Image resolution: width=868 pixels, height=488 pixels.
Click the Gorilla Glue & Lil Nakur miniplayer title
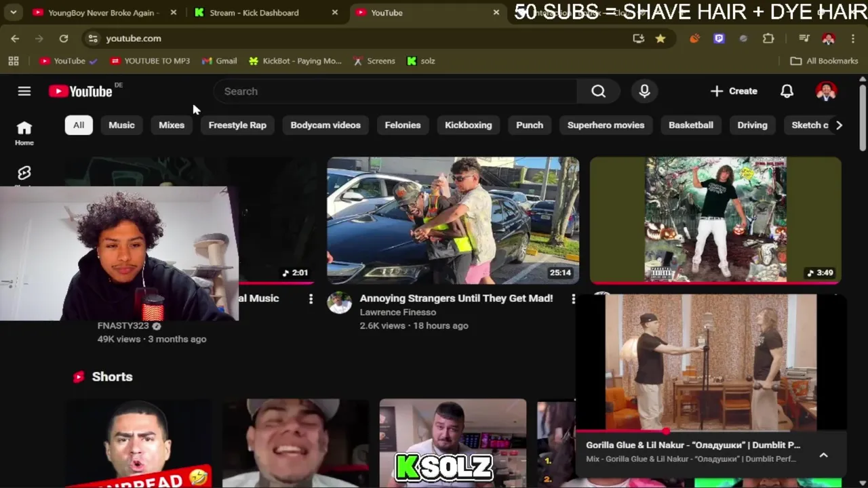693,445
